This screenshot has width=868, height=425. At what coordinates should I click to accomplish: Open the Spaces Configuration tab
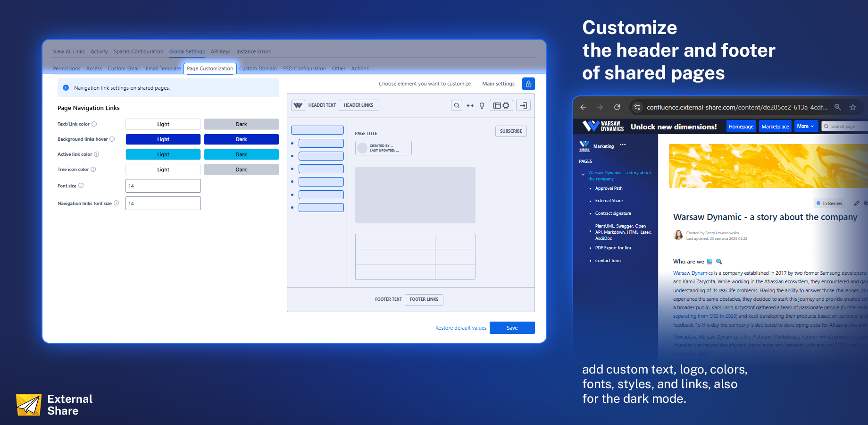click(138, 51)
